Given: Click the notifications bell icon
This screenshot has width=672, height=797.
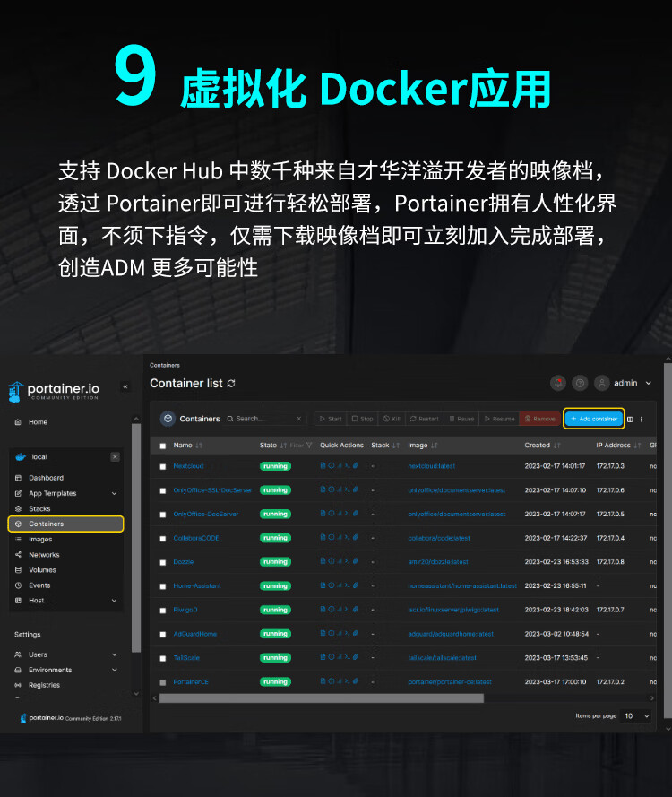Looking at the screenshot, I should point(558,383).
